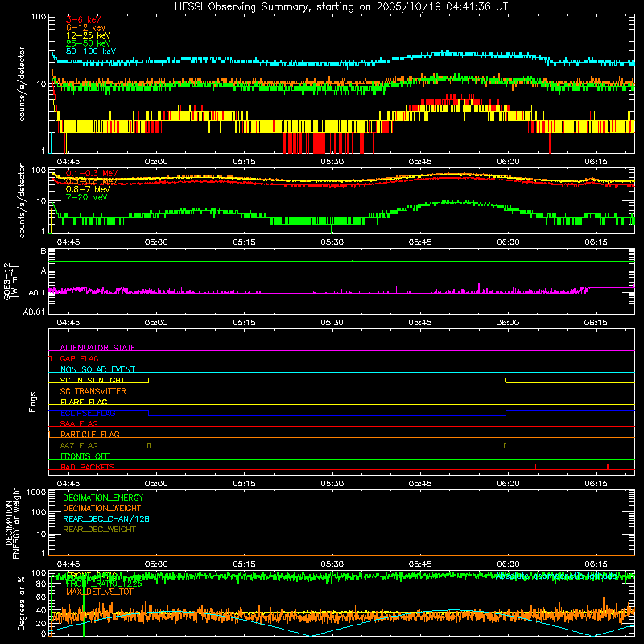Click the AAZ_FLAG pulse near 05:00
Screen dimensions: 644x644
pyautogui.click(x=149, y=445)
